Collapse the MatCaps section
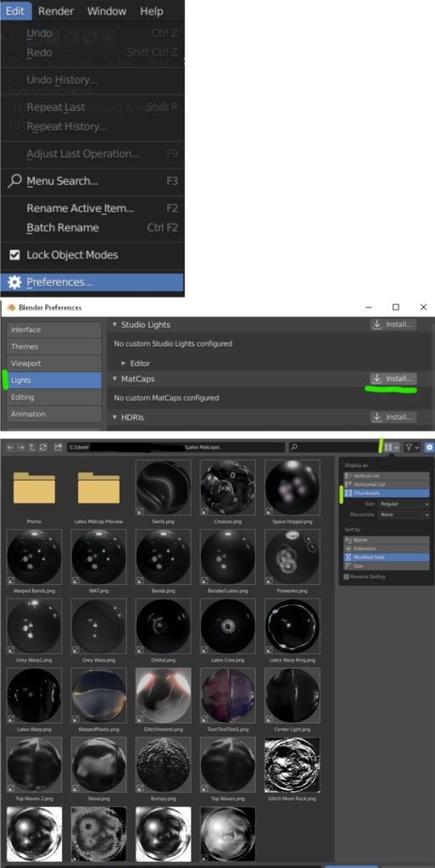The width and height of the screenshot is (435, 868). [115, 379]
